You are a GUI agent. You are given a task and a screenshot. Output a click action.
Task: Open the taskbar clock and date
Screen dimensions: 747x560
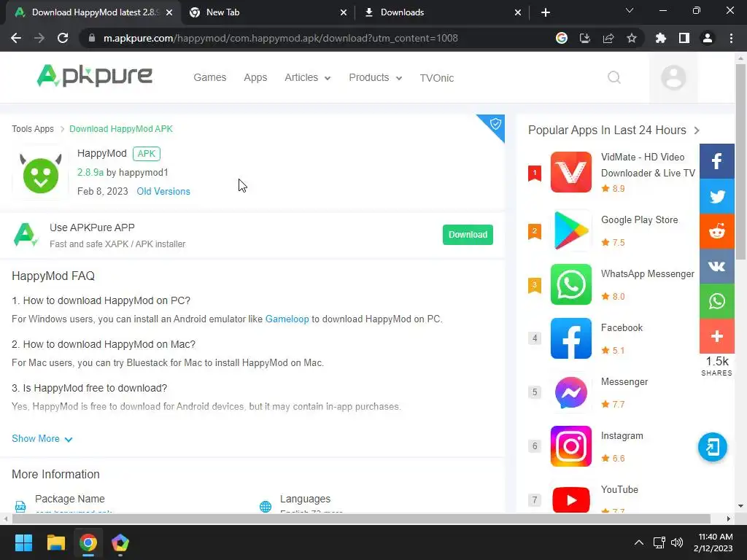tap(713, 542)
